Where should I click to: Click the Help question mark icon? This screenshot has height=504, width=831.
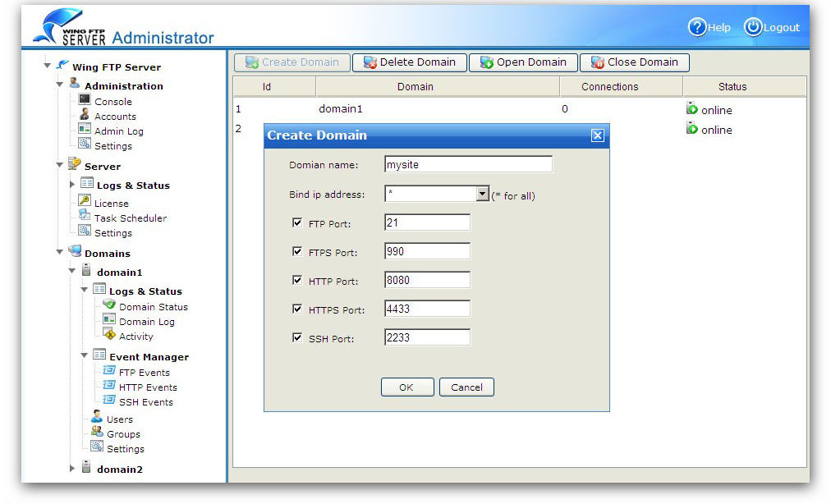697,27
